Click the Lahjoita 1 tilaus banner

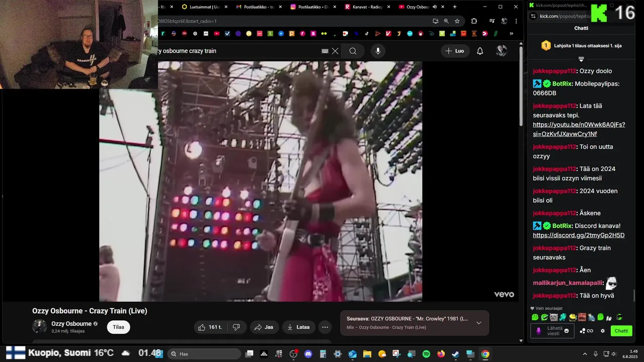pos(581,46)
